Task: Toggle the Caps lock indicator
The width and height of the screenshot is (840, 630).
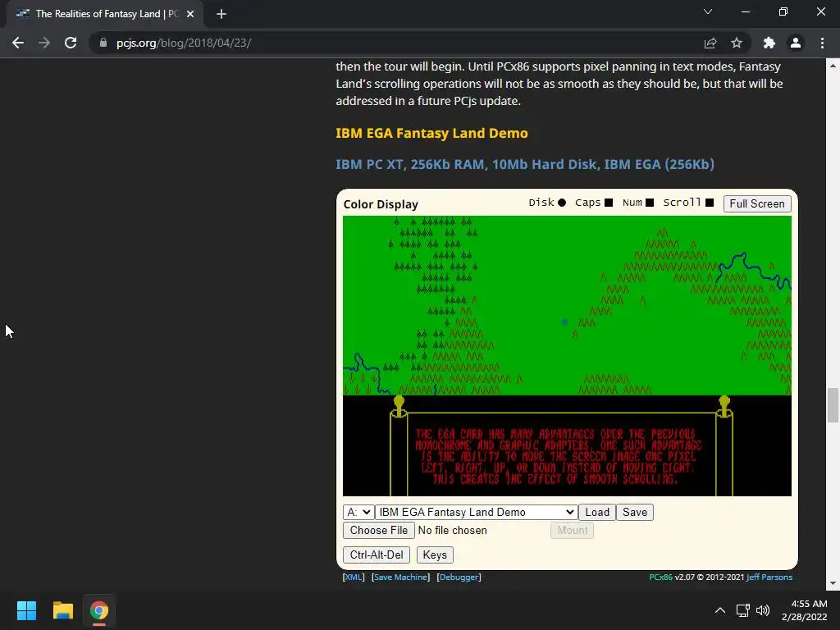Action: click(609, 203)
